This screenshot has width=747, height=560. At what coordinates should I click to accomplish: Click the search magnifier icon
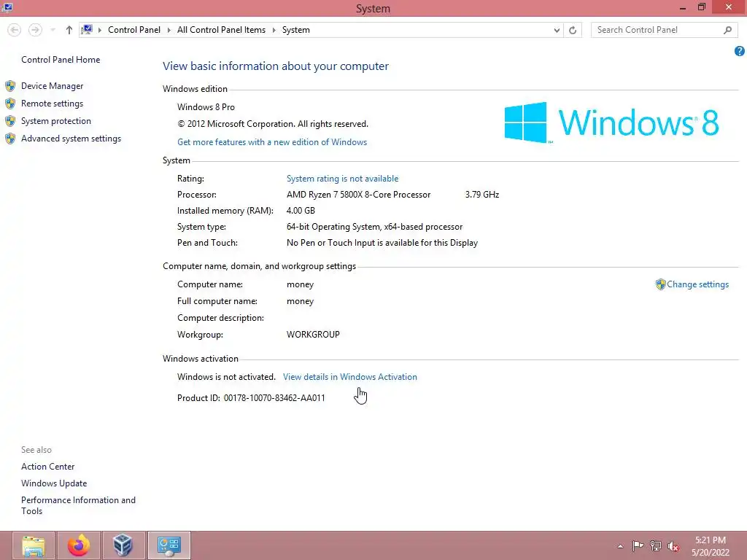pyautogui.click(x=727, y=30)
